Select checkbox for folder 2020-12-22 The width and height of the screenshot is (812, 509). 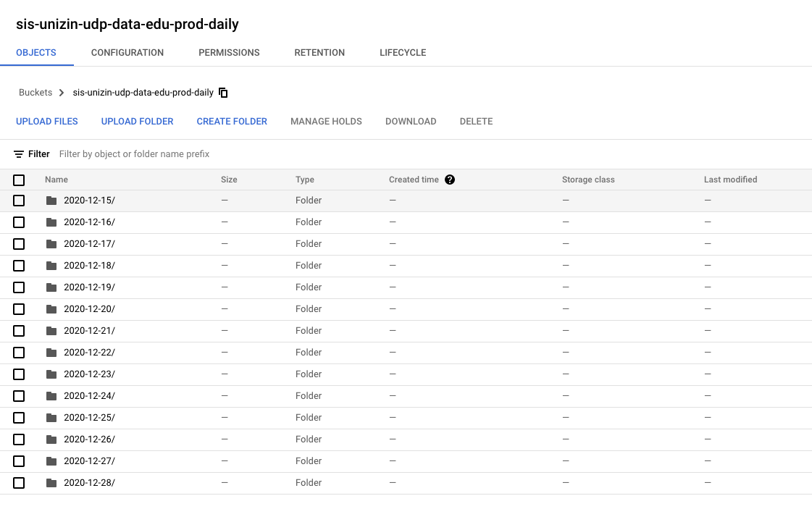[19, 353]
